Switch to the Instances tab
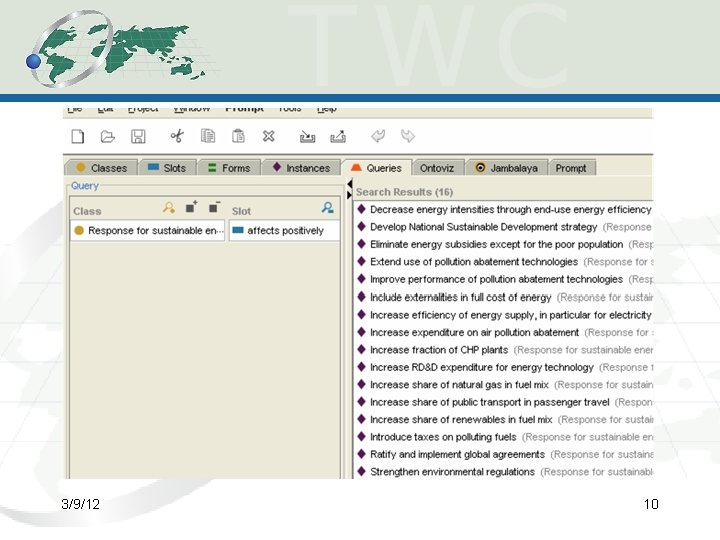 coord(301,168)
